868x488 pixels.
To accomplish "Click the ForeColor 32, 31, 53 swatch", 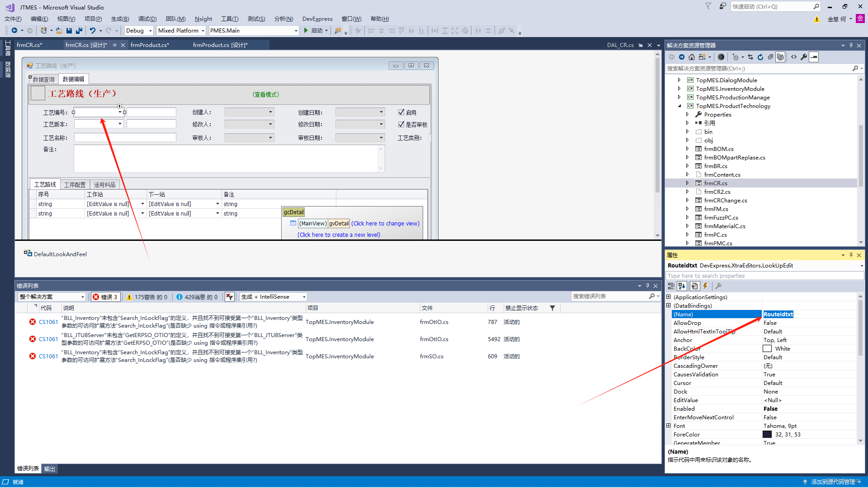I will [x=767, y=434].
